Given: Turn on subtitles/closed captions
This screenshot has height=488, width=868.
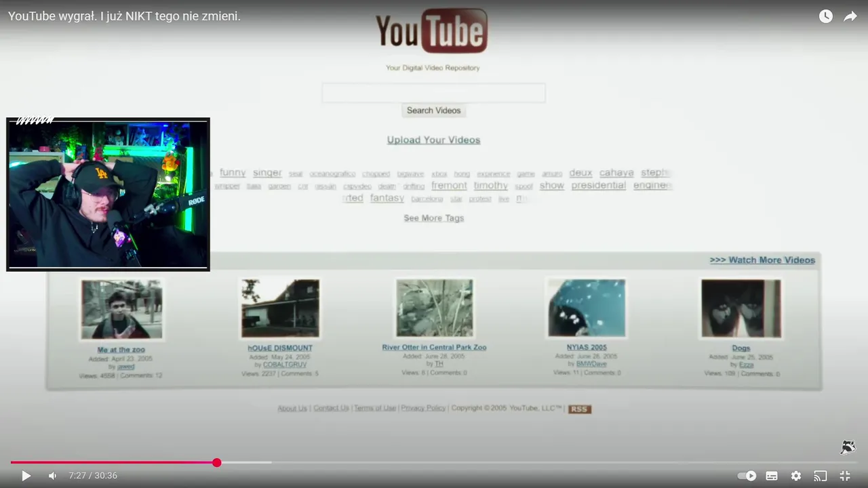Looking at the screenshot, I should click(772, 476).
